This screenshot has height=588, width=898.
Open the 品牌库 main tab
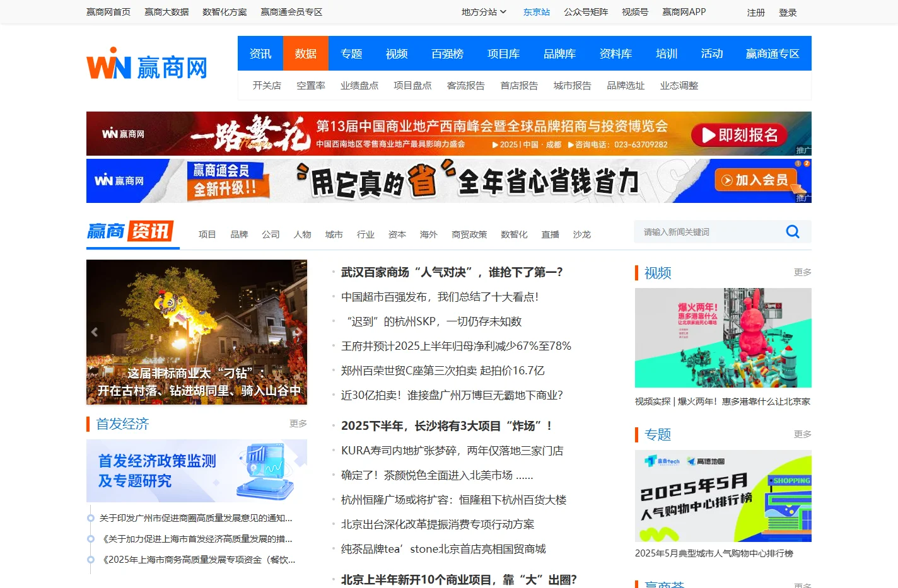(559, 54)
